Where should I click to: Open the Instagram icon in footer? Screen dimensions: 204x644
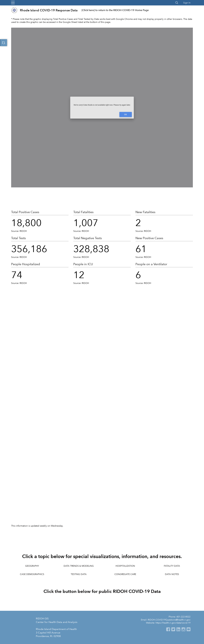[183, 629]
